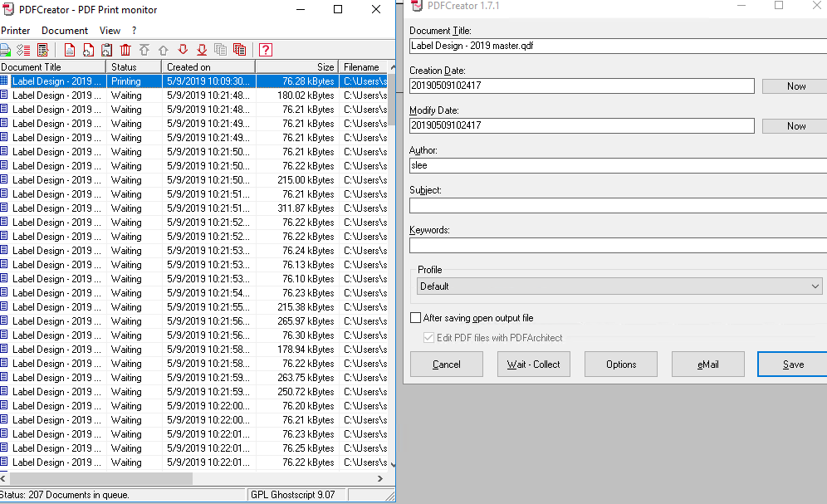Image resolution: width=827 pixels, height=504 pixels.
Task: Click the red trash delete icon in toolbar
Action: [125, 50]
